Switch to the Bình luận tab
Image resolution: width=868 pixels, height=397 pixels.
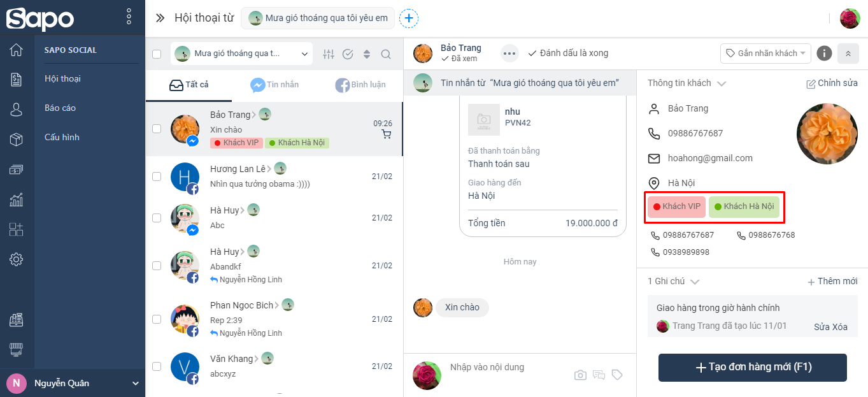tap(360, 85)
